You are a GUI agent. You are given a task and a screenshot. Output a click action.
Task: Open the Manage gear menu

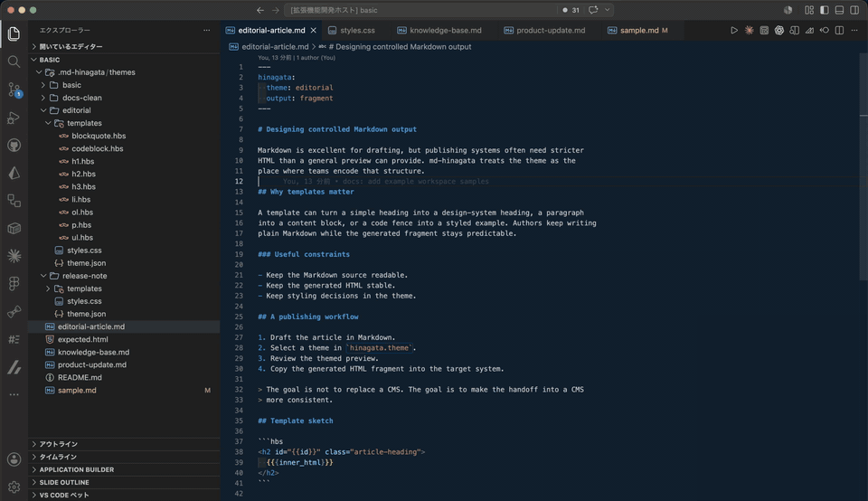point(14,487)
